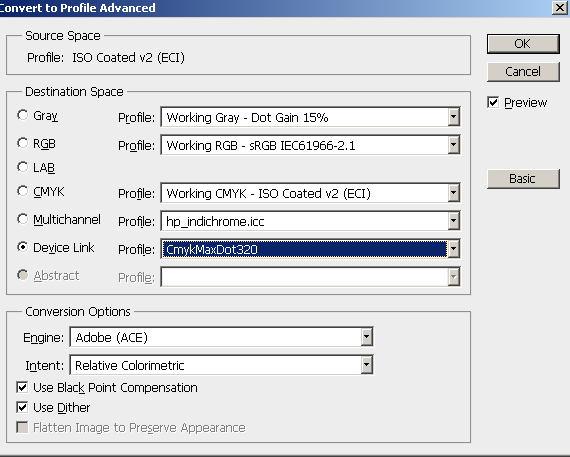This screenshot has width=570, height=457.
Task: Click the Source Space group label
Action: pos(63,36)
